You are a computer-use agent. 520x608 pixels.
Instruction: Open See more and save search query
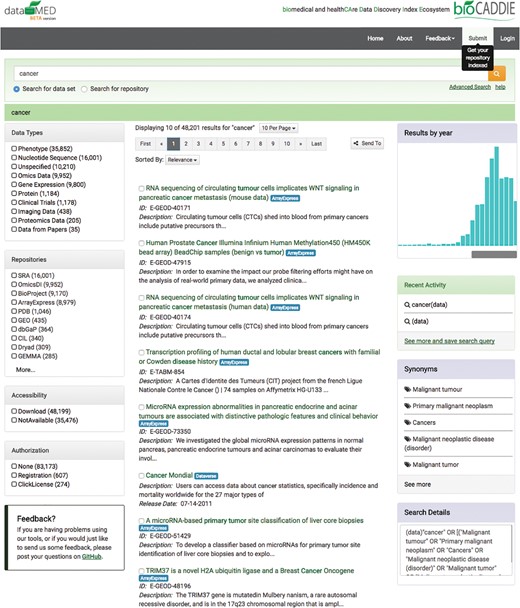(449, 341)
